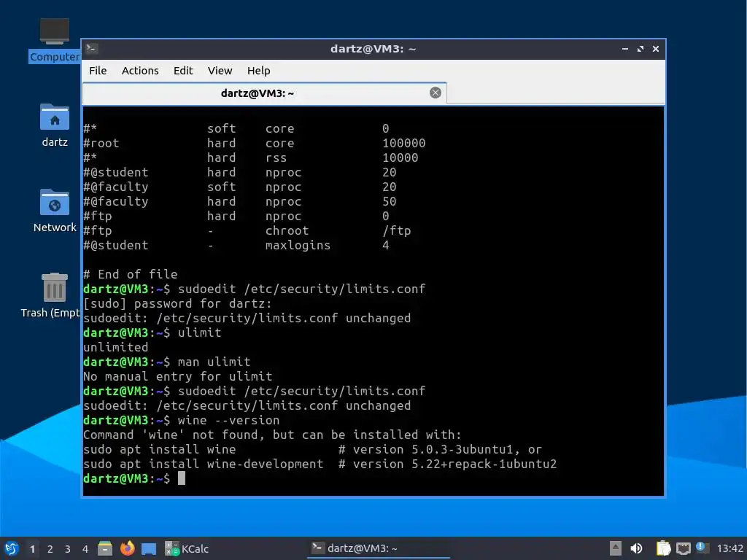Click 'rss' in the terminal output
This screenshot has height=560, width=747.
276,158
